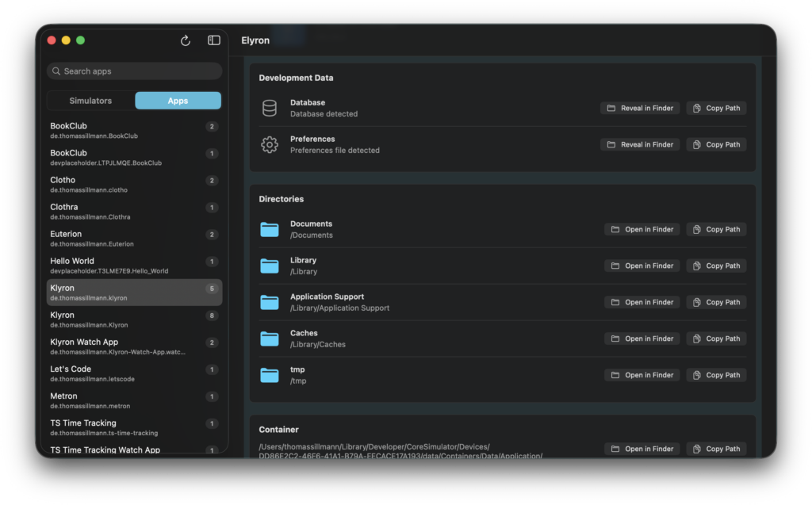Click 'Database detected' status text
Screen dimensions: 812x505
[x=324, y=114]
